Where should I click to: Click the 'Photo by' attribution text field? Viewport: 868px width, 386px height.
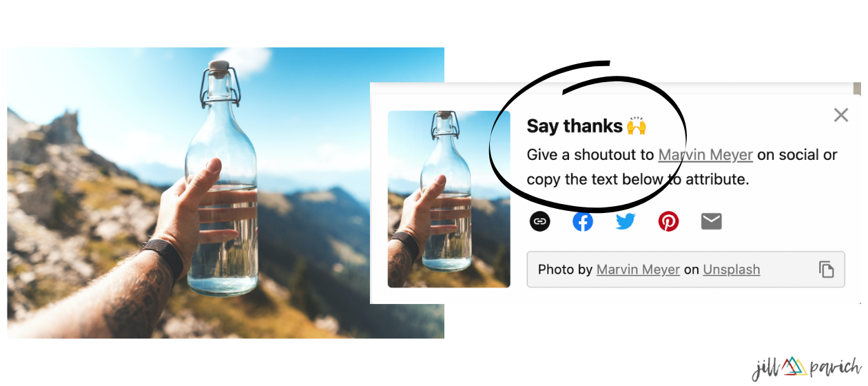click(x=685, y=270)
